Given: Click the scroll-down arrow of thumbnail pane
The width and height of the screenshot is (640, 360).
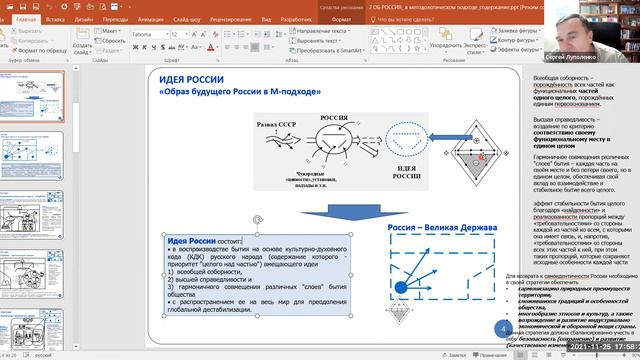Looking at the screenshot, I should pos(76,347).
